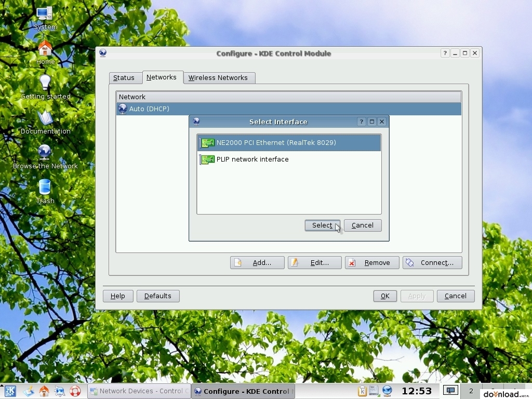The image size is (532, 399).
Task: Click the clock showing 12:53
Action: pyautogui.click(x=417, y=391)
